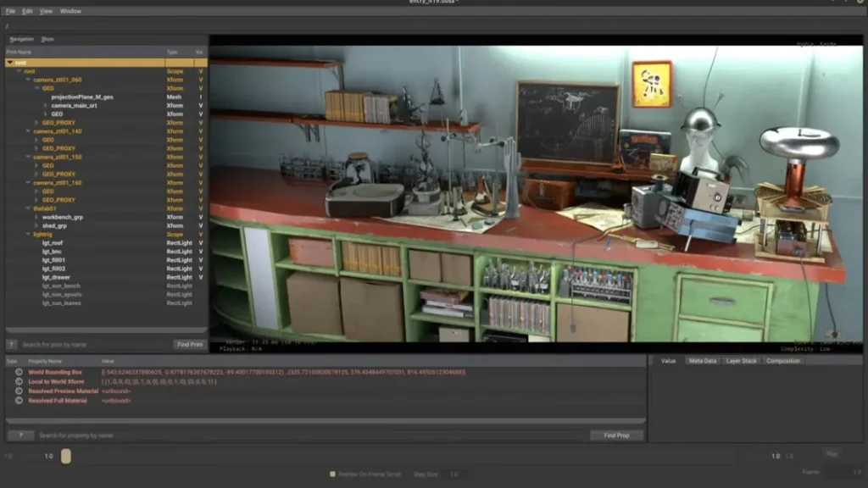Click the frame slider handle
The width and height of the screenshot is (868, 488).
tap(66, 456)
